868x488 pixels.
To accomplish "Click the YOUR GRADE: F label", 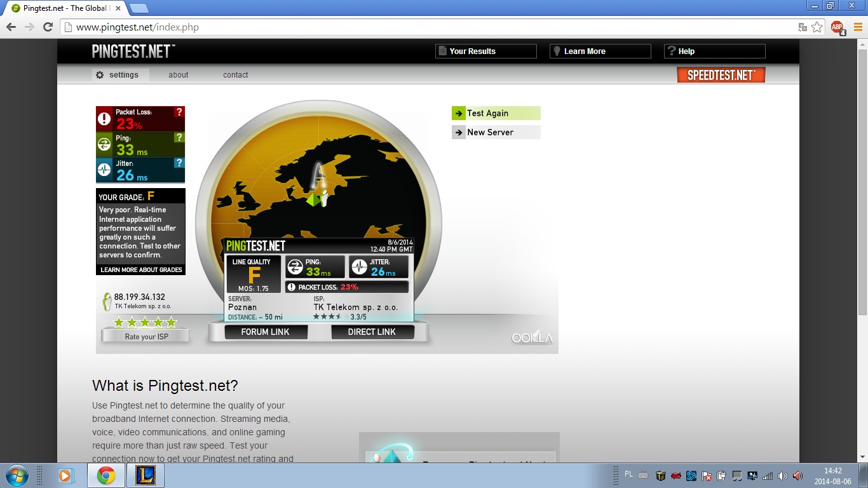I will 127,196.
